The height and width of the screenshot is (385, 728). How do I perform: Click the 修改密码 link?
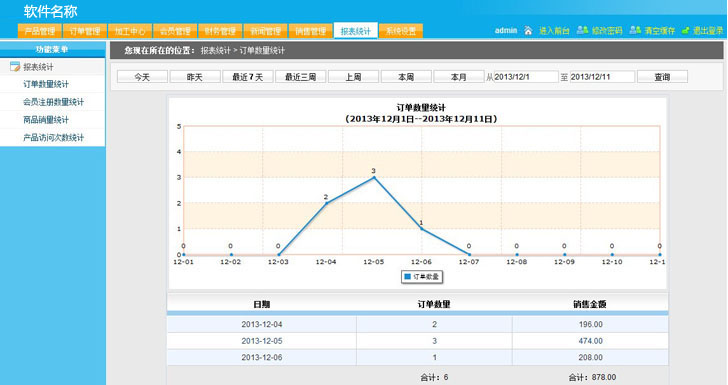tap(607, 31)
